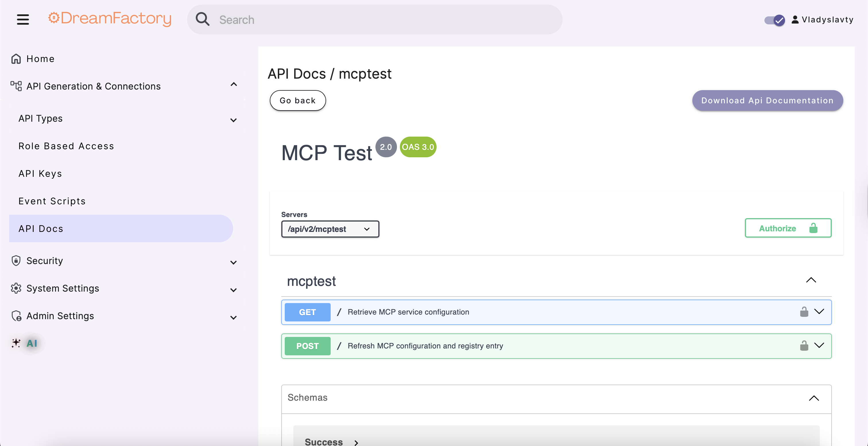Click the API Generation & Connections icon

pos(15,86)
